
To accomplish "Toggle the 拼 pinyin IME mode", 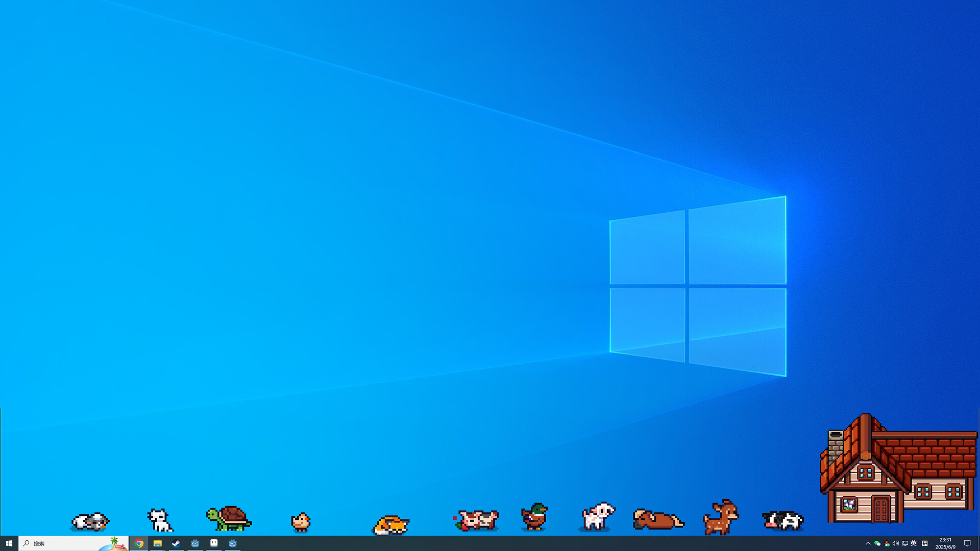I will pyautogui.click(x=924, y=543).
